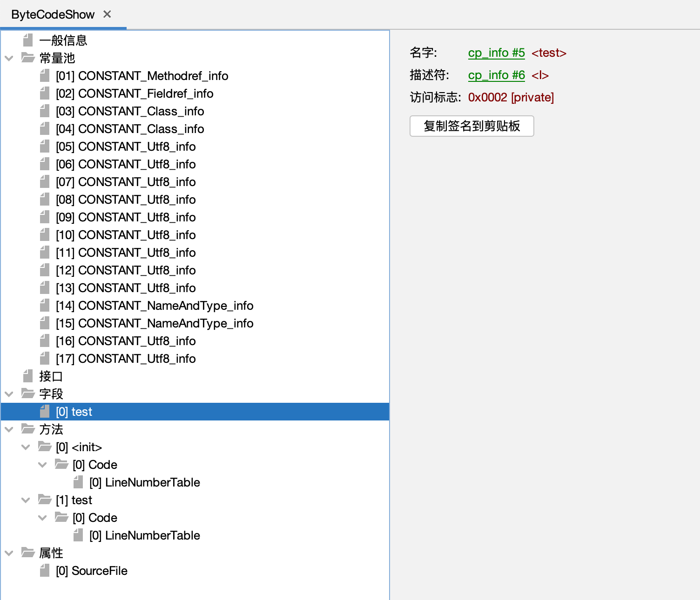Image resolution: width=700 pixels, height=600 pixels.
Task: Open the cp_info #6 descriptor link
Action: tap(496, 75)
